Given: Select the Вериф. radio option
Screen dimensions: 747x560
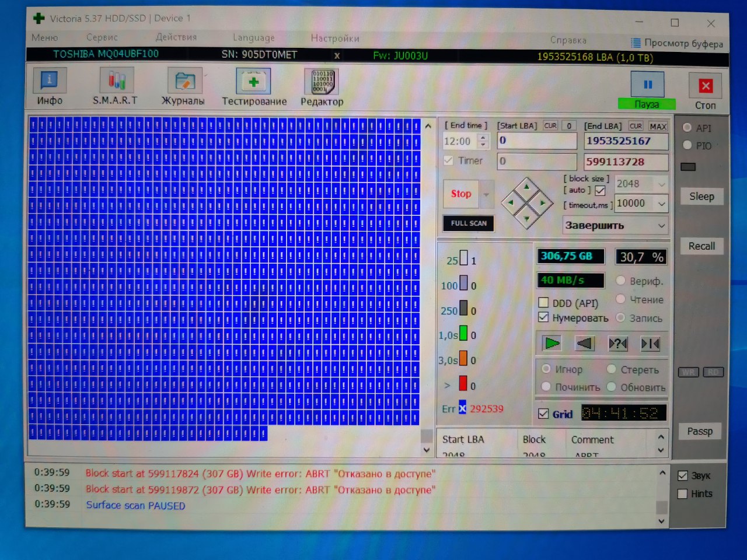Looking at the screenshot, I should click(x=621, y=281).
